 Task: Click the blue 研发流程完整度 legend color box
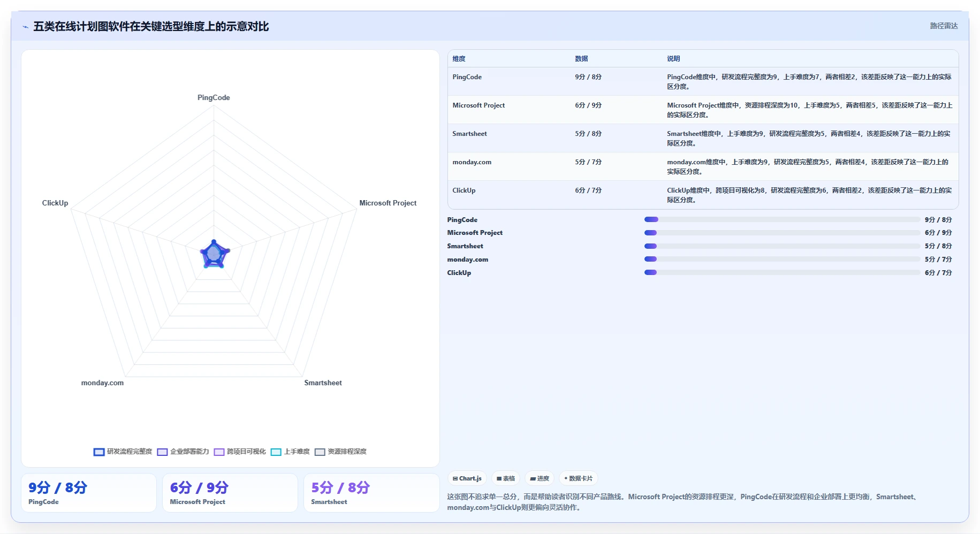pyautogui.click(x=99, y=452)
